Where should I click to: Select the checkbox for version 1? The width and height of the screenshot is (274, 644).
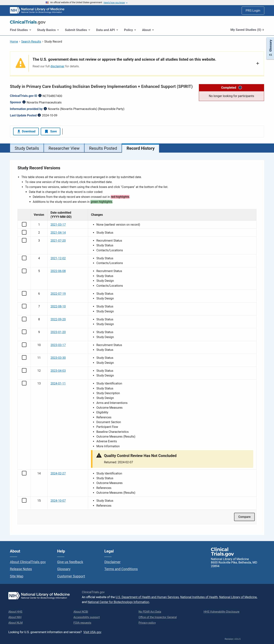[24, 224]
